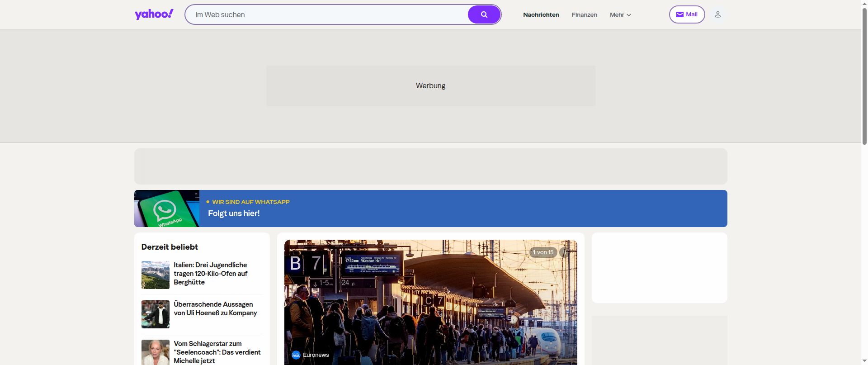Screen dimensions: 868x365
Task: Expand the Mehr dropdown menu
Action: (620, 15)
